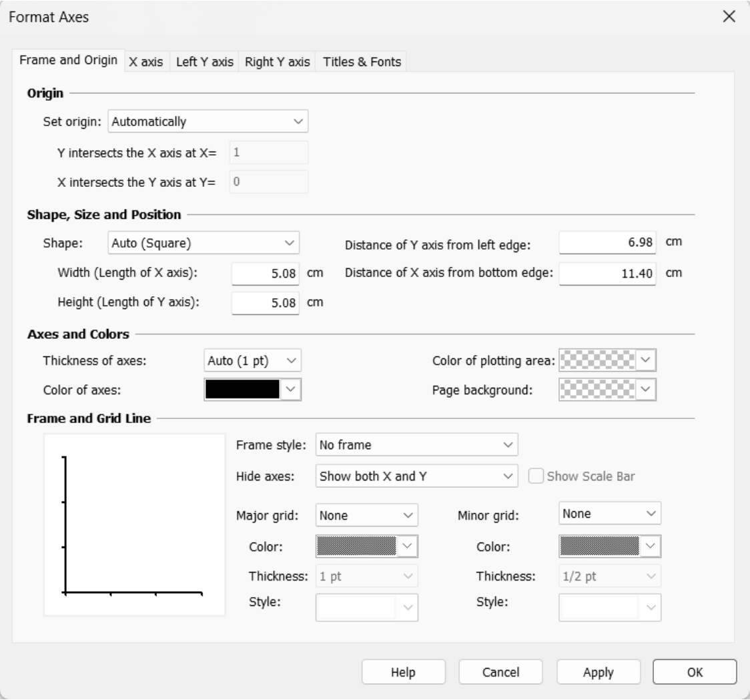Edit Distance of Y axis from left edge
750x700 pixels.
(607, 243)
